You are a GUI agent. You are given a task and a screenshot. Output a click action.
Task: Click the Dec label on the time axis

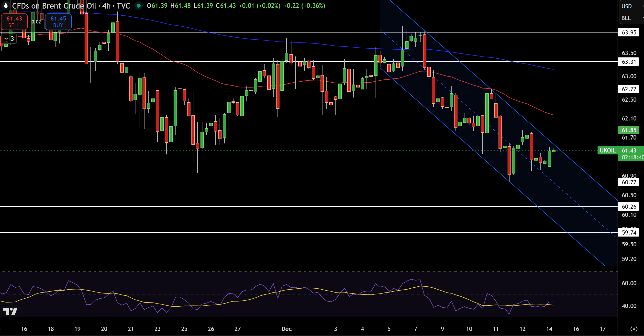click(287, 329)
